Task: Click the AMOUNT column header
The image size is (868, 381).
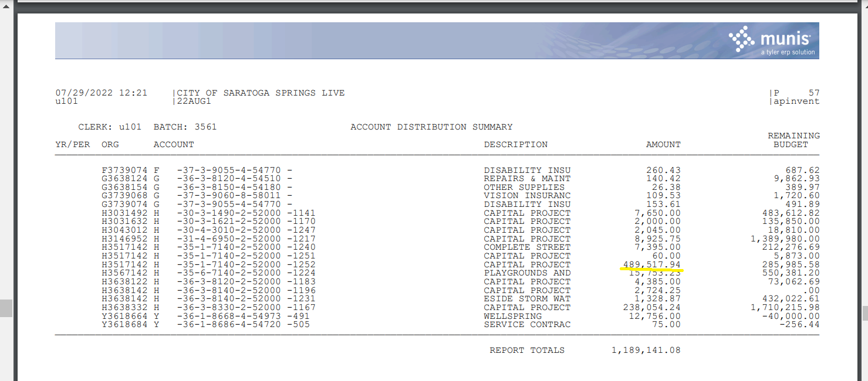Action: [x=663, y=144]
